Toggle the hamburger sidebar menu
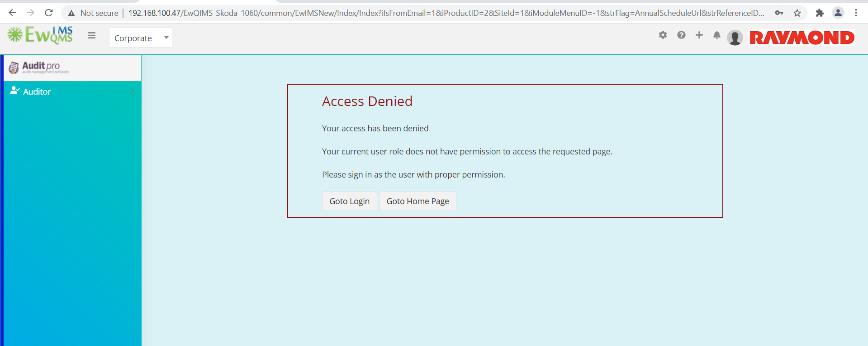 [92, 35]
